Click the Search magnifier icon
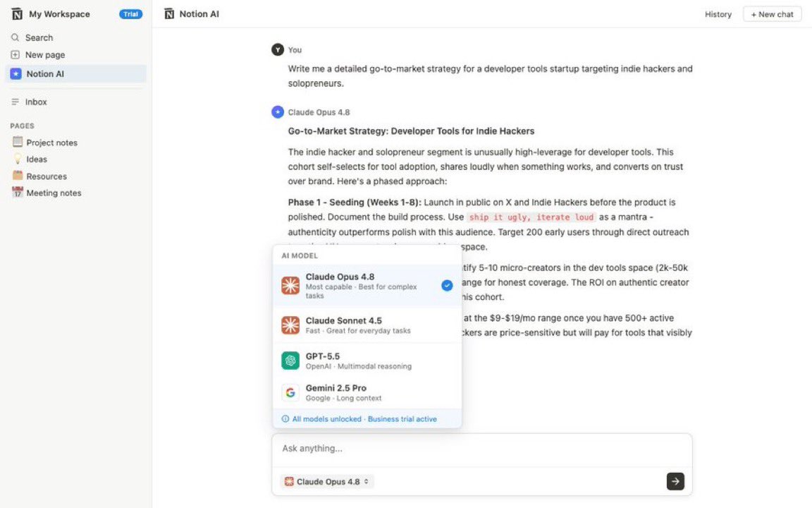812x508 pixels. 16,37
